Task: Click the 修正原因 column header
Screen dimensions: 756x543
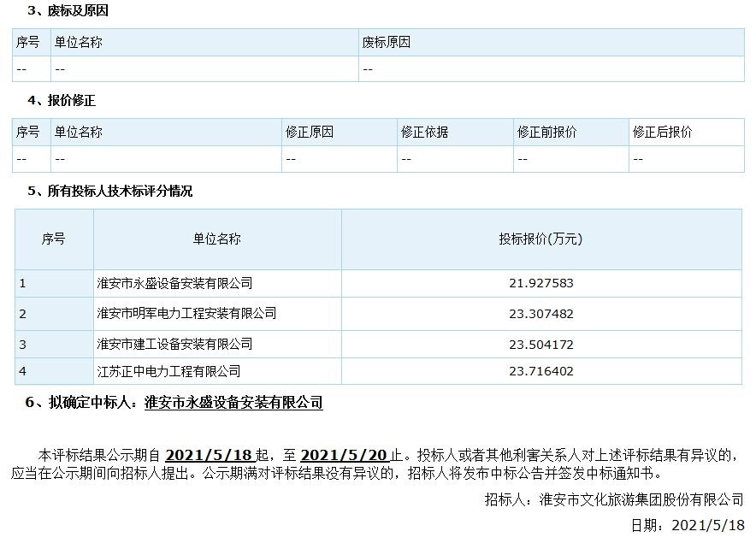Action: coord(310,133)
